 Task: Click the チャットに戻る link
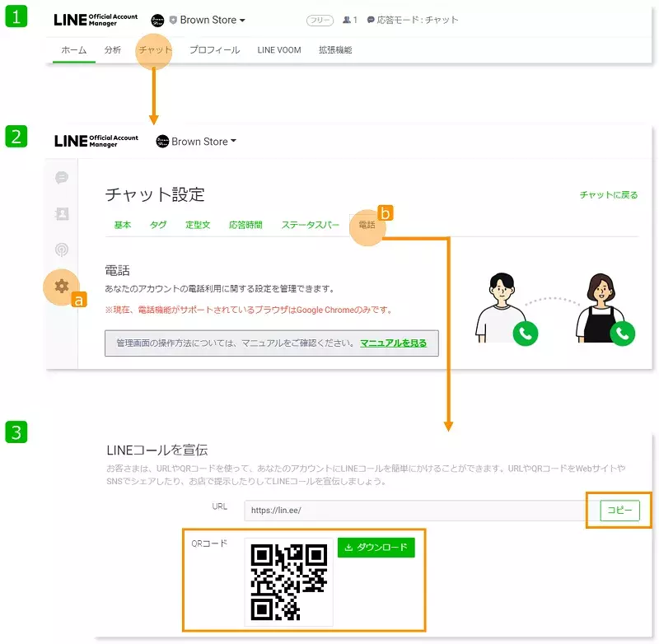coord(608,195)
